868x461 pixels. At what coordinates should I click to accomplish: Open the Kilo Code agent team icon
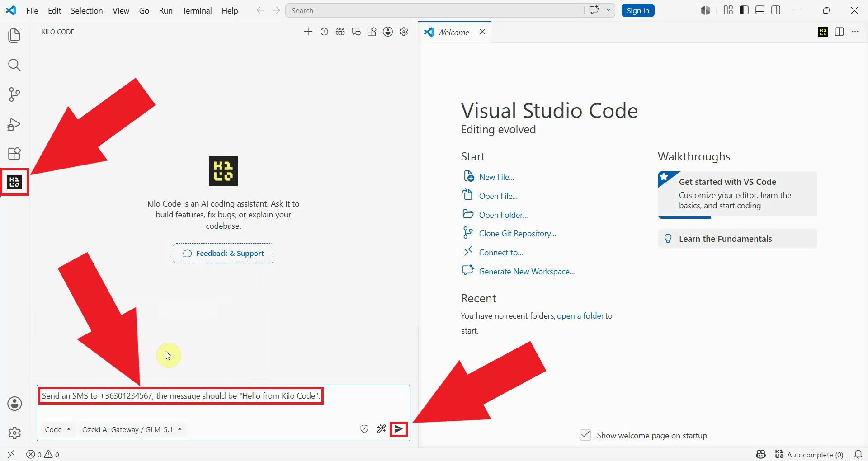pyautogui.click(x=340, y=32)
